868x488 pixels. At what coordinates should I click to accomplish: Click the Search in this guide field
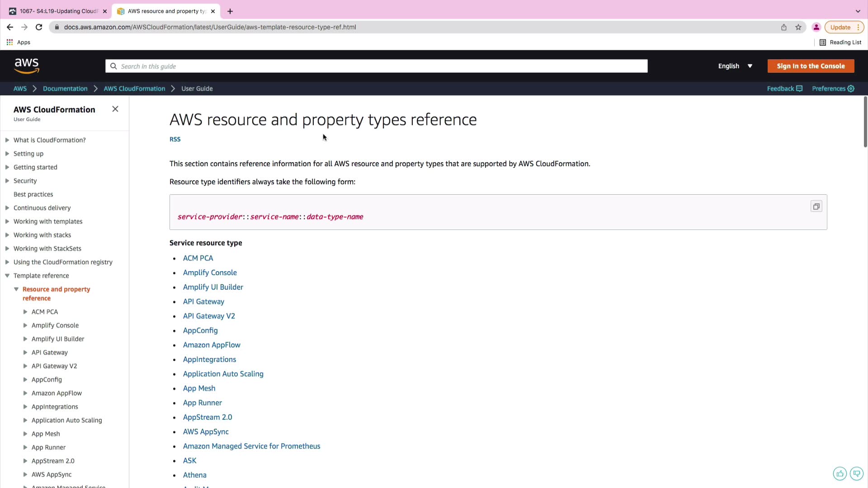click(x=376, y=66)
